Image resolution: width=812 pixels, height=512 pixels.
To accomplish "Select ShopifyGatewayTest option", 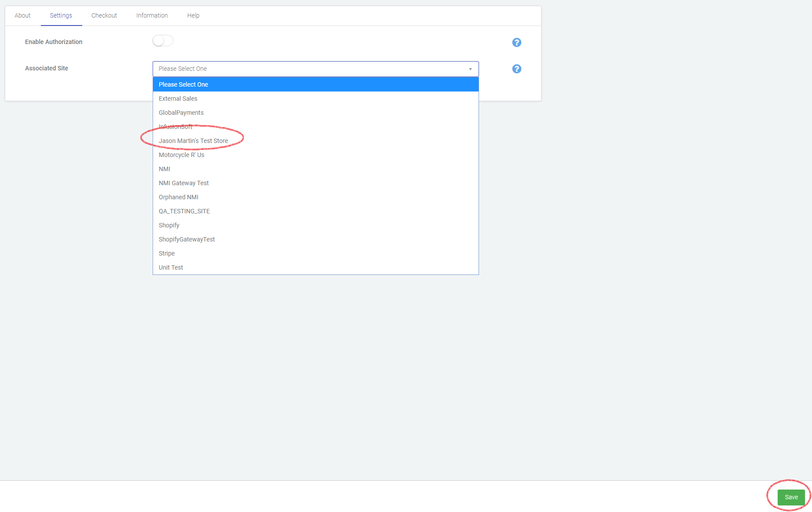I will coord(315,239).
